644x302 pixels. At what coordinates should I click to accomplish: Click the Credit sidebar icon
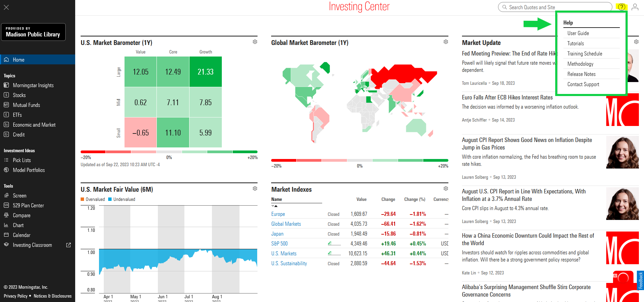(x=6, y=134)
